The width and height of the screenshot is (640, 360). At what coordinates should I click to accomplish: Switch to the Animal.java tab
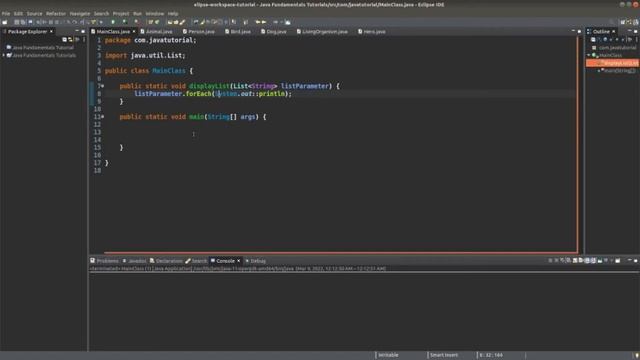click(x=157, y=31)
